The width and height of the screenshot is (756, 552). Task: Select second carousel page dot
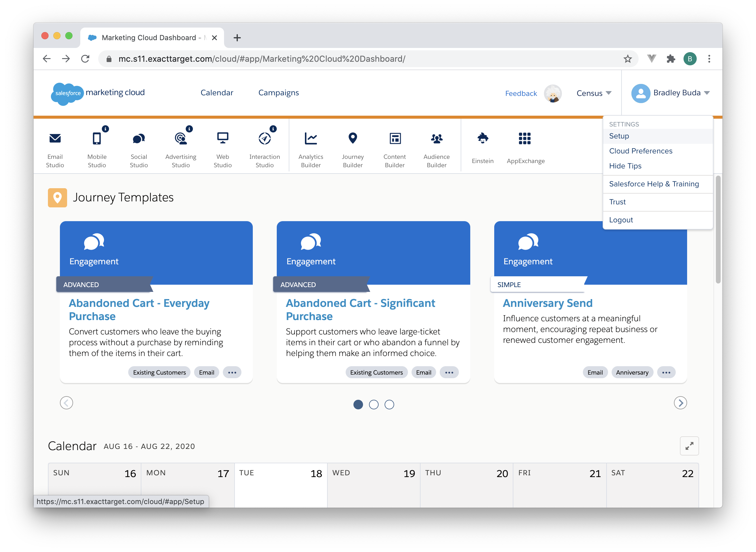374,405
